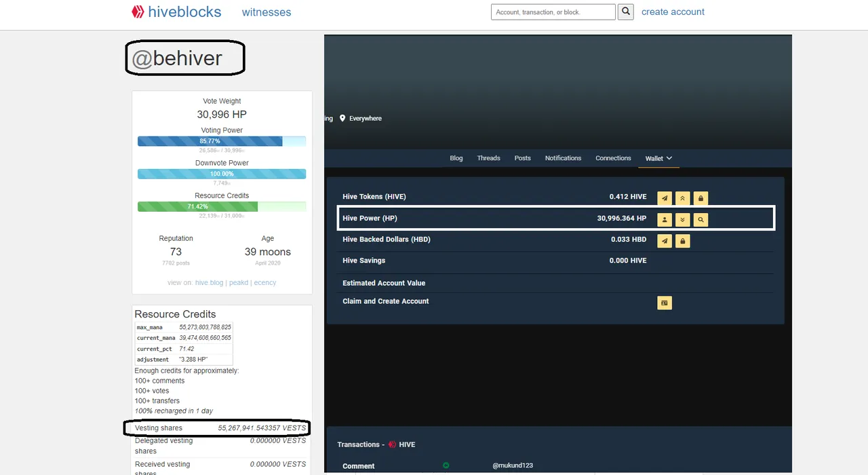Click the search magnifier button in header
Image resolution: width=868 pixels, height=475 pixels.
coord(627,12)
